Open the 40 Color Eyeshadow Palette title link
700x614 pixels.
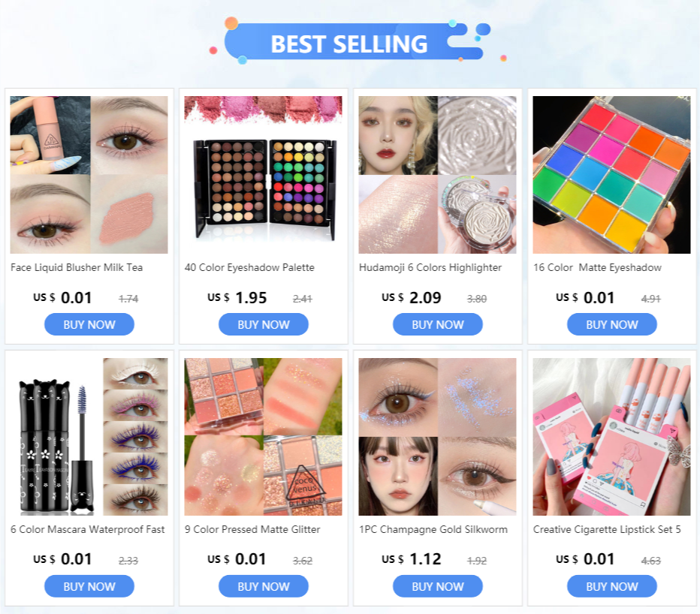click(x=249, y=268)
